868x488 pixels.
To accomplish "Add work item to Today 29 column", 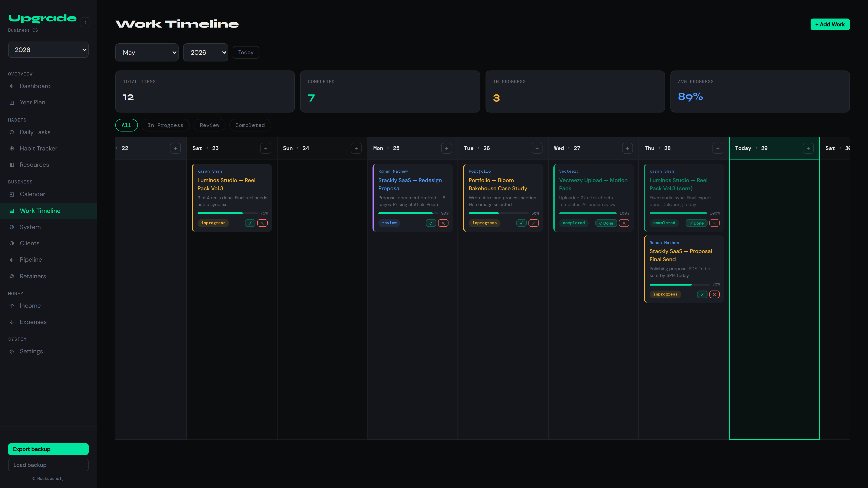I will 808,148.
